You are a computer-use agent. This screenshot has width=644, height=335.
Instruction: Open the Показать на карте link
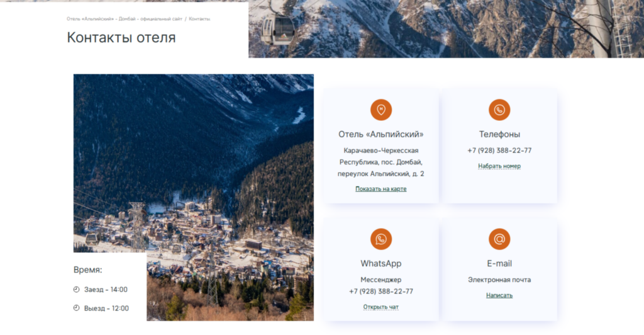point(380,189)
